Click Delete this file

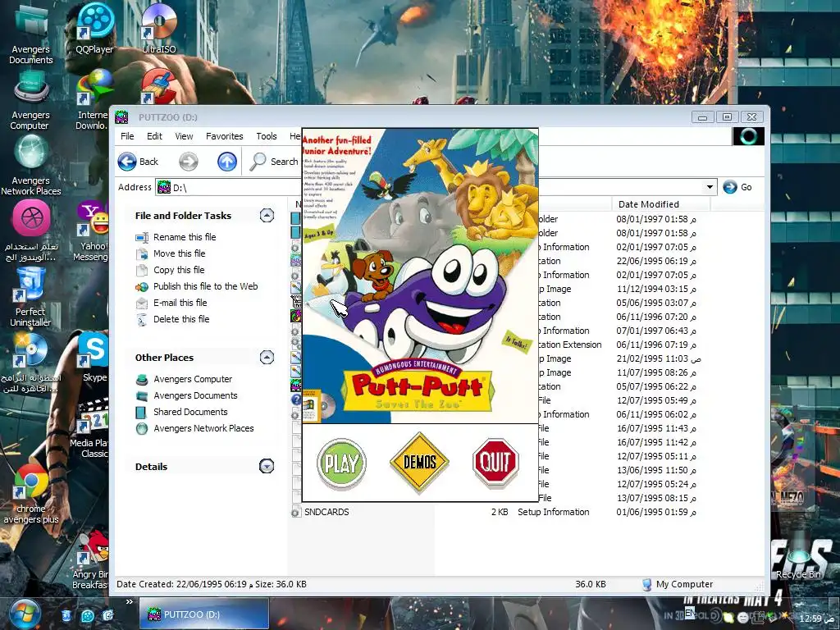click(x=181, y=319)
